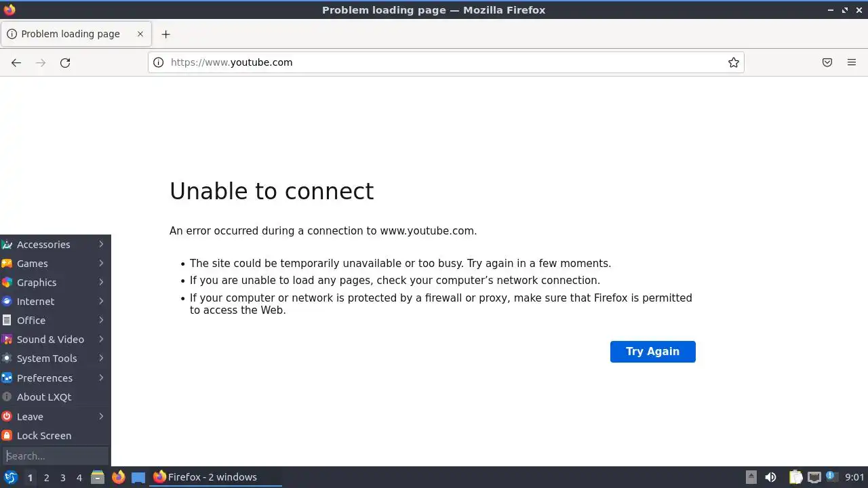Click the youtube.com address bar
Viewport: 868px width, 488px height.
click(446, 62)
